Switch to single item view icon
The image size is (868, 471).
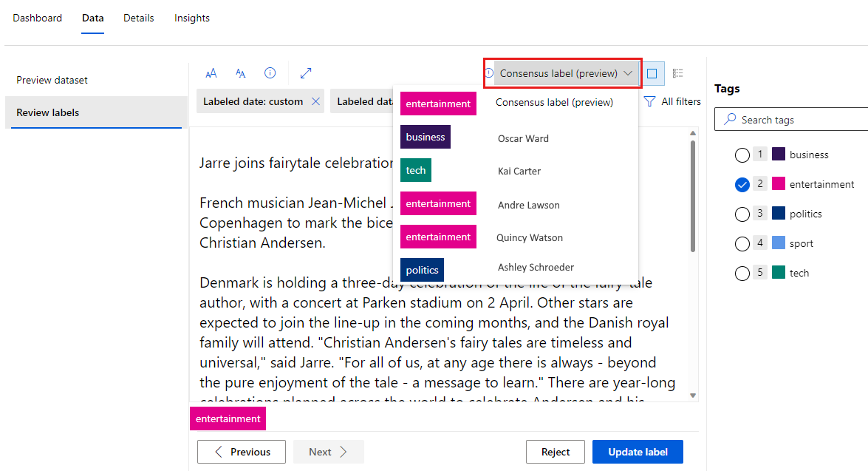tap(652, 73)
